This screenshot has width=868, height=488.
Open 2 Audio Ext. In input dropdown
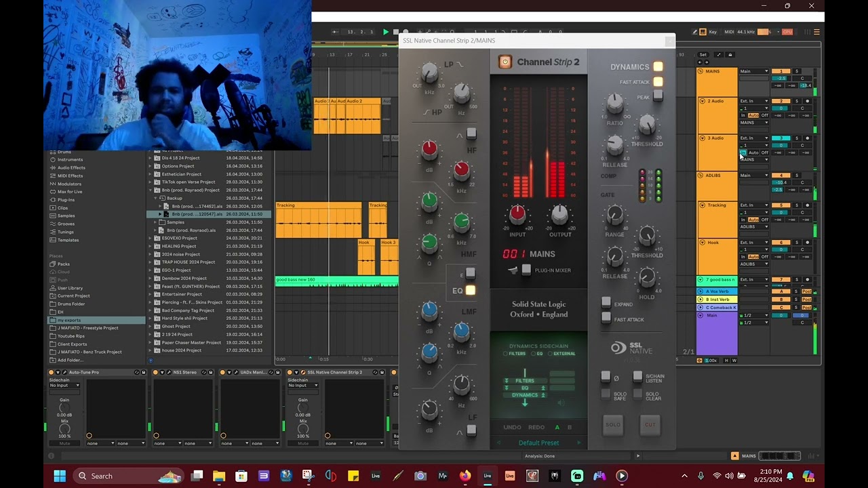[754, 101]
